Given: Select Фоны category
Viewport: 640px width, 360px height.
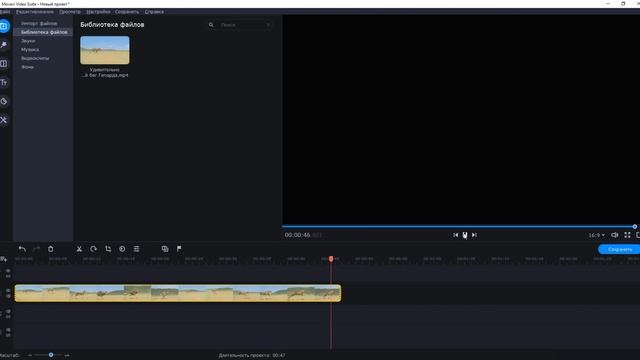Looking at the screenshot, I should (27, 67).
